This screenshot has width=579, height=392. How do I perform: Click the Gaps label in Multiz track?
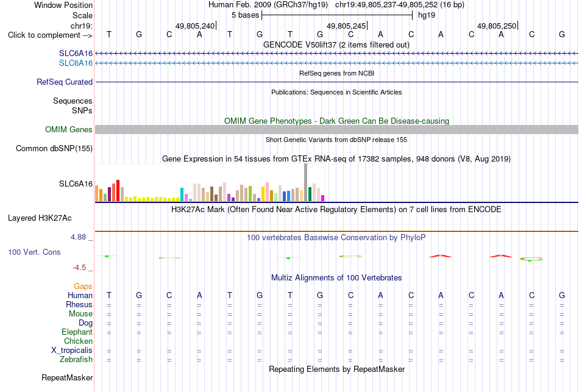coord(83,287)
